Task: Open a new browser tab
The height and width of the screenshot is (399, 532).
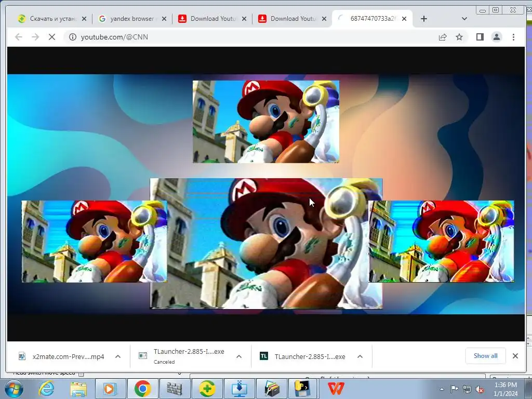Action: (424, 19)
